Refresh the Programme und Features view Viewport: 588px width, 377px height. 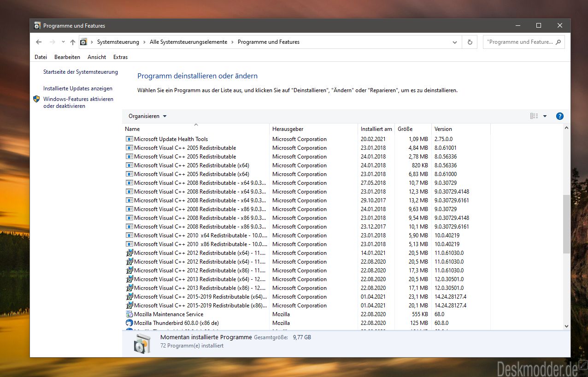470,42
